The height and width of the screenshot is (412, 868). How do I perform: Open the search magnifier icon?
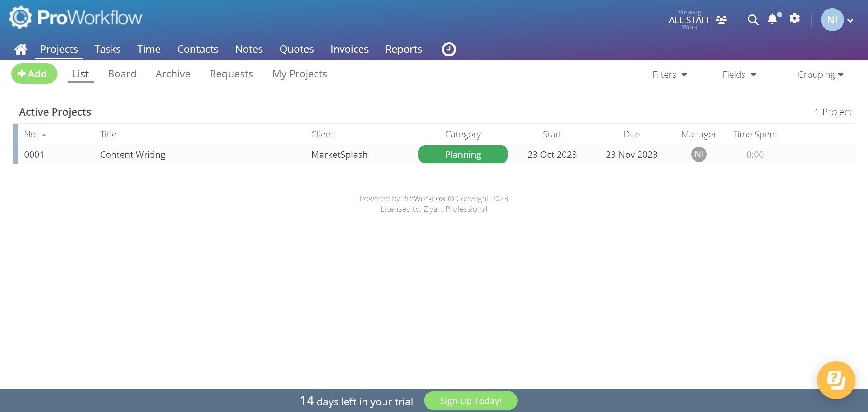point(753,20)
